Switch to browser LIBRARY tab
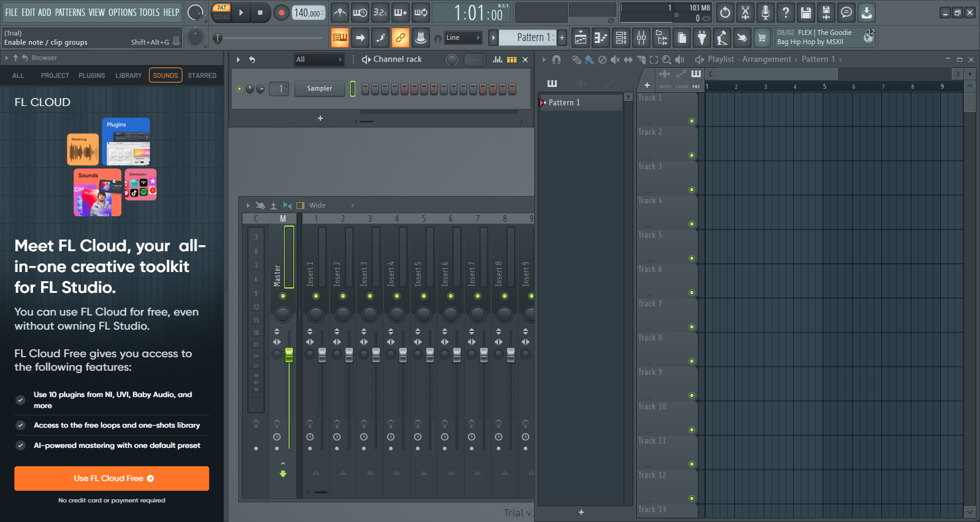The image size is (980, 522). tap(129, 75)
